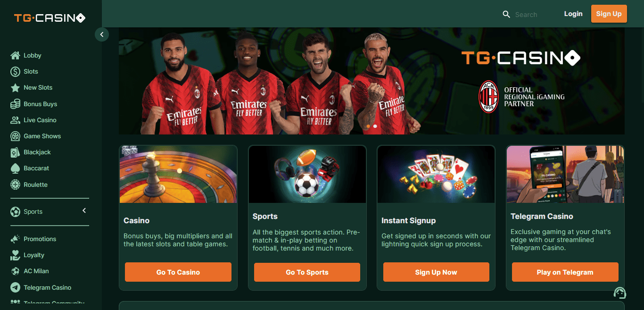
Task: Expand the Sports section chevron
Action: (x=84, y=210)
